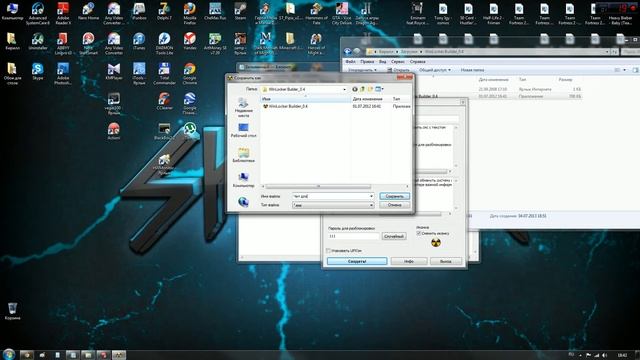Open the Windows Start menu orb
This screenshot has height=360, width=640.
(8, 354)
